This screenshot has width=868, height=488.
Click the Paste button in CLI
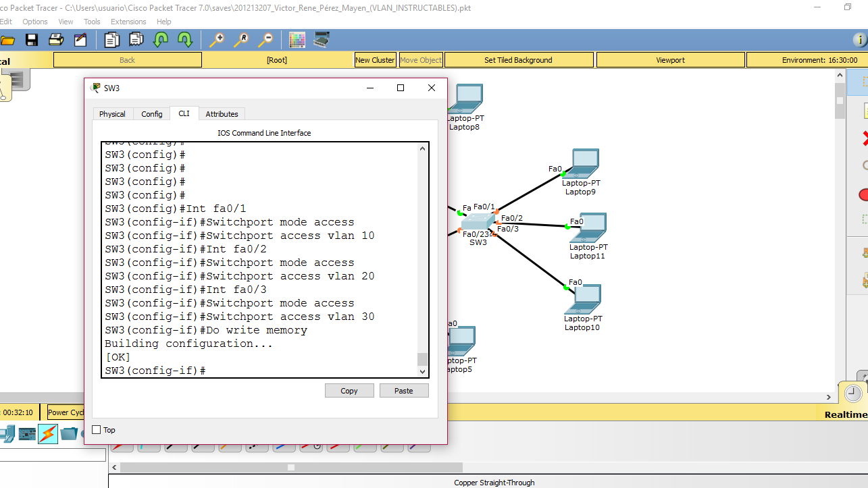coord(404,391)
